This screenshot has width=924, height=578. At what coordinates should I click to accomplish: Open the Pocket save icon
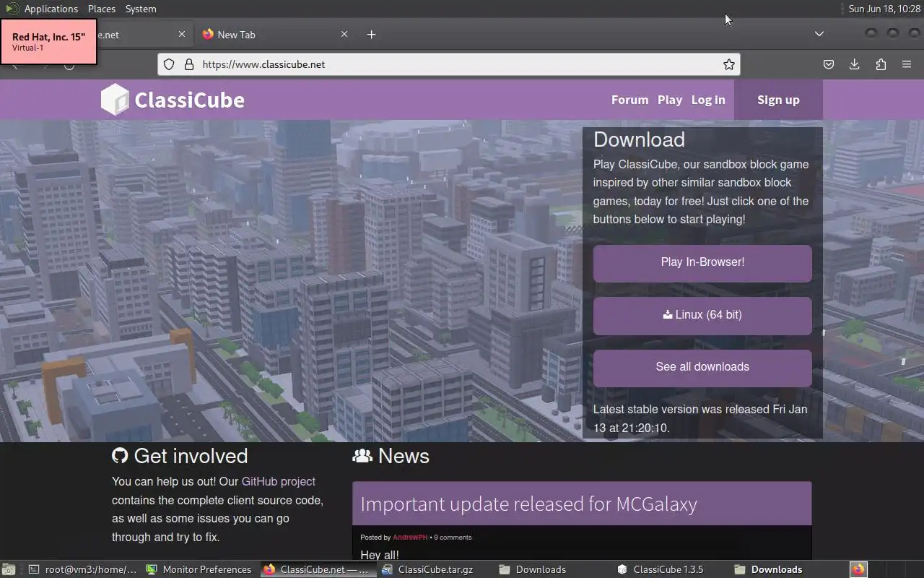[829, 64]
